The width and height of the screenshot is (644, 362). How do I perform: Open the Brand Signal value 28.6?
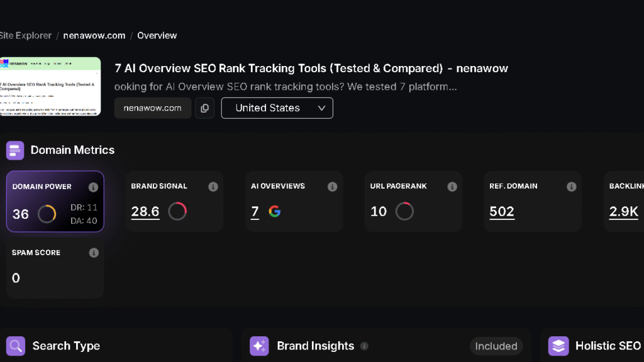coord(145,212)
